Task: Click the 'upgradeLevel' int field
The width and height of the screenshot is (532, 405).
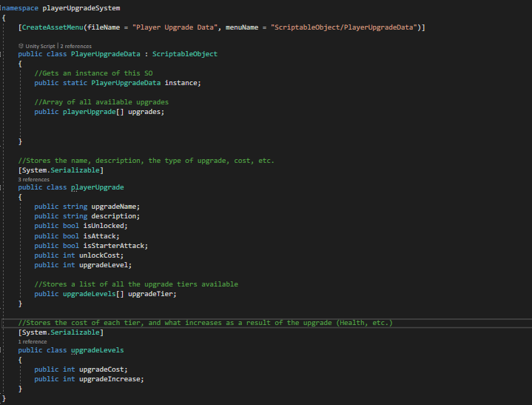Action: 104,265
